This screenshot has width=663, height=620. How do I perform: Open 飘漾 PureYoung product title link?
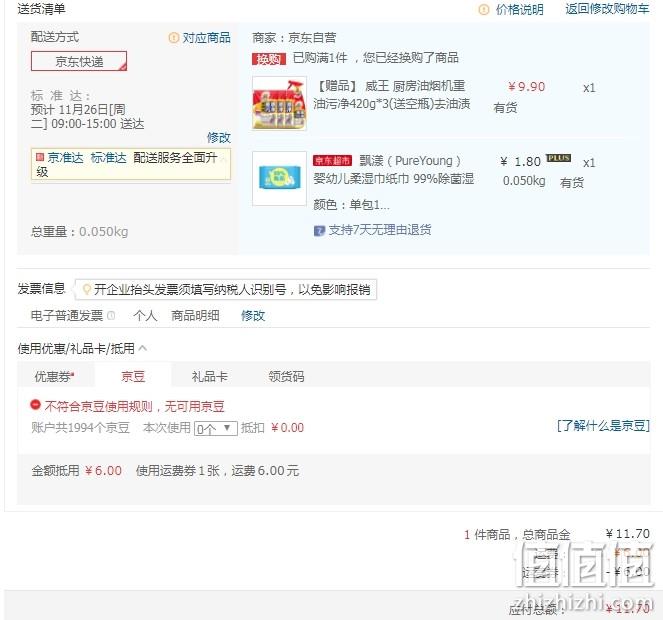coord(394,170)
